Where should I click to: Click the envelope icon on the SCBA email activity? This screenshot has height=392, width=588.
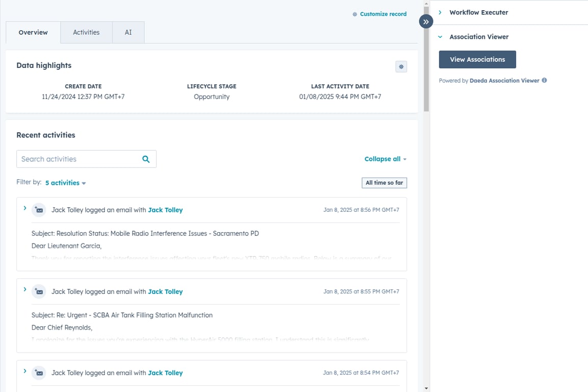tap(38, 291)
